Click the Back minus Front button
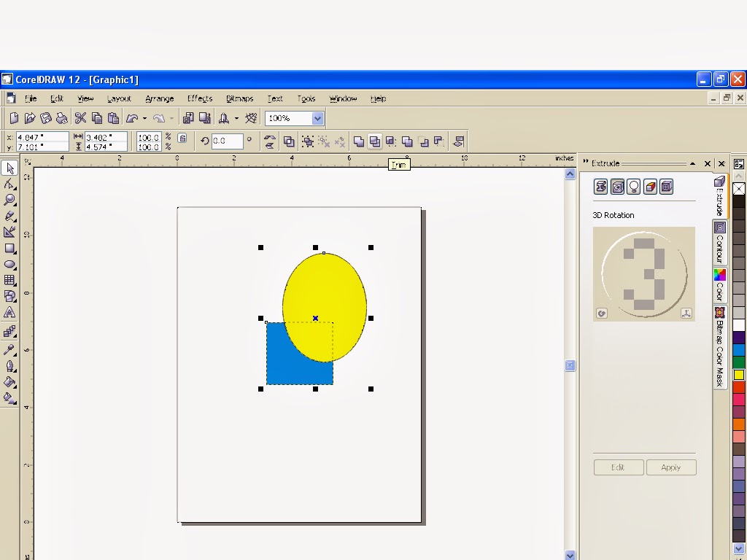 click(438, 141)
